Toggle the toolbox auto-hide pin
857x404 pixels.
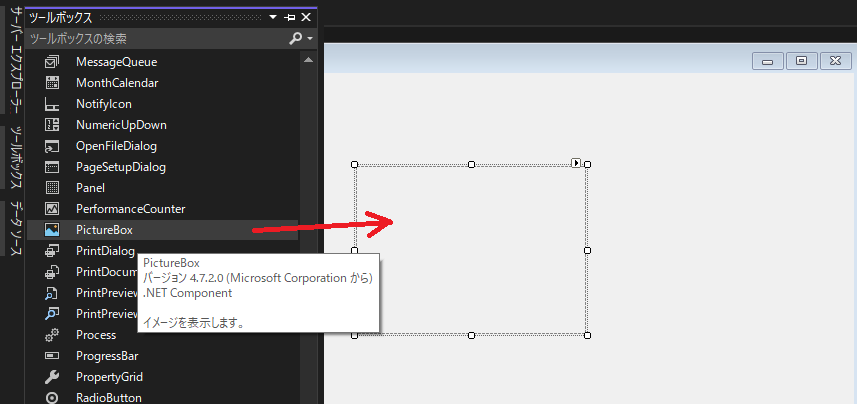(x=291, y=17)
